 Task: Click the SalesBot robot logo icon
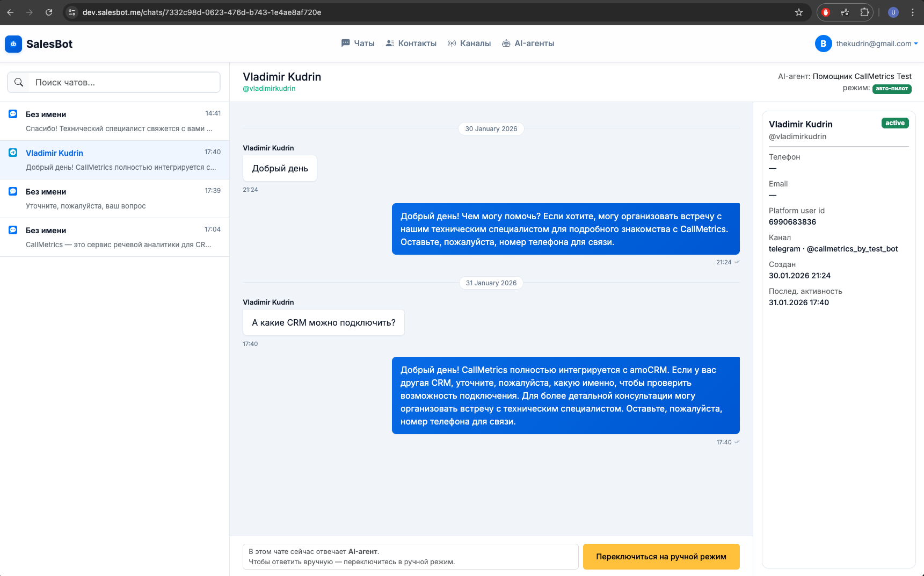click(13, 44)
